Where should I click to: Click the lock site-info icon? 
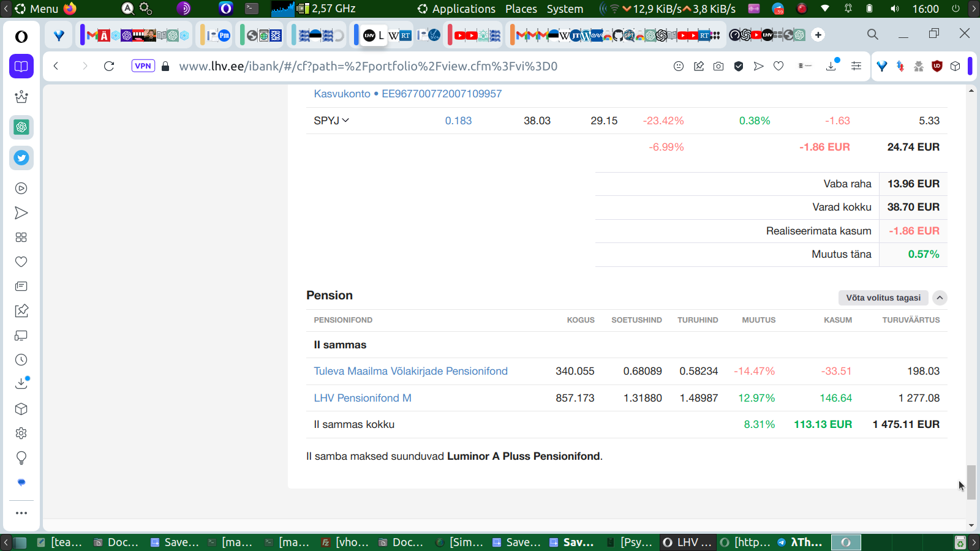[165, 66]
